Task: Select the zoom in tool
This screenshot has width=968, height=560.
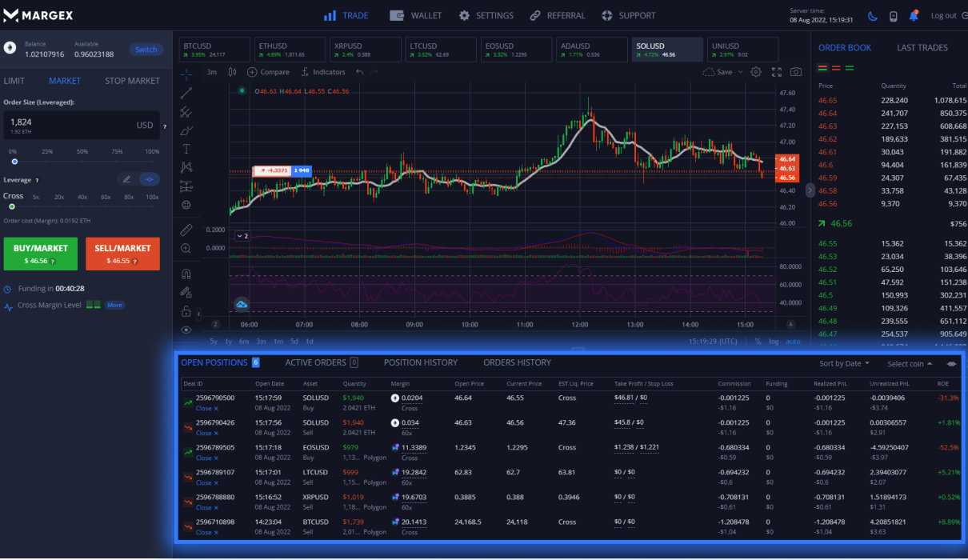Action: [x=186, y=249]
